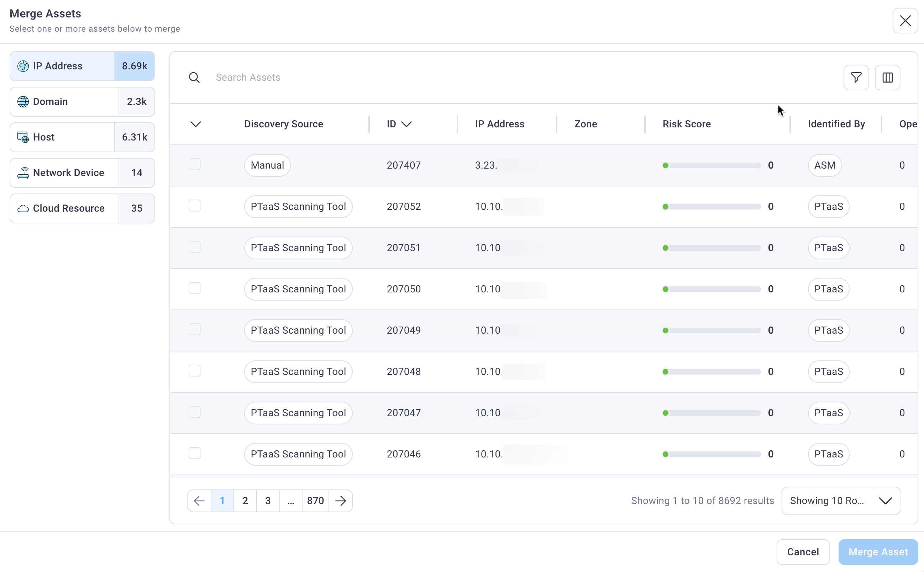
Task: Click the IP Address globe icon
Action: point(23,66)
